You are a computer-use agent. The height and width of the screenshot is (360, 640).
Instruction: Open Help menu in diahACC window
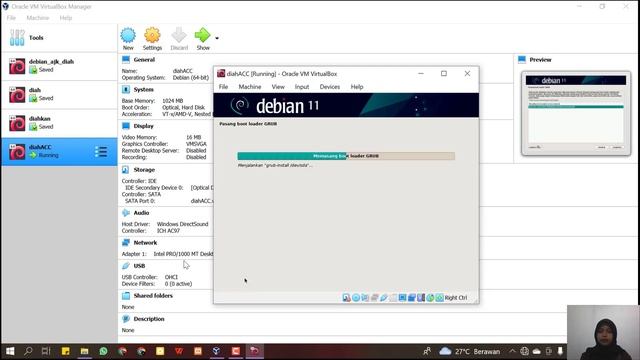(x=357, y=87)
